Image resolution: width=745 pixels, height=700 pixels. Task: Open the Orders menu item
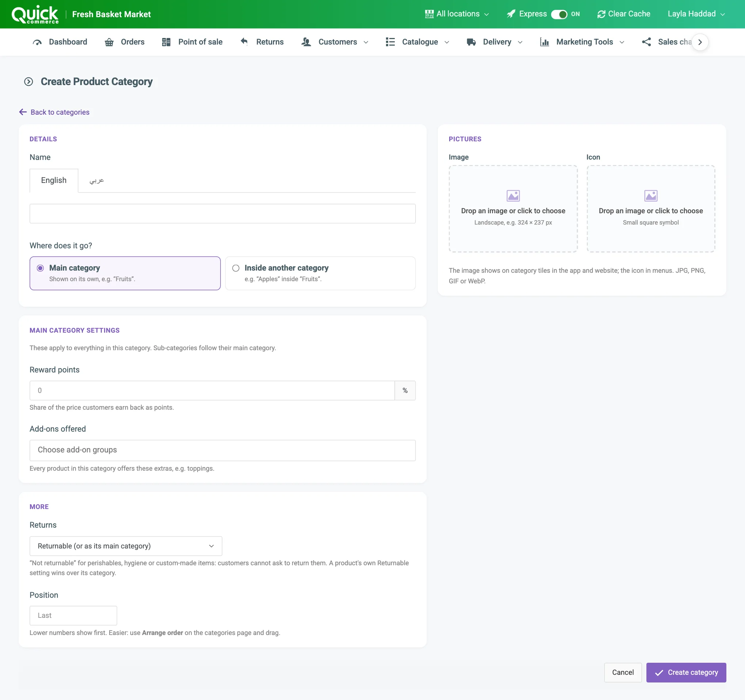tap(125, 42)
